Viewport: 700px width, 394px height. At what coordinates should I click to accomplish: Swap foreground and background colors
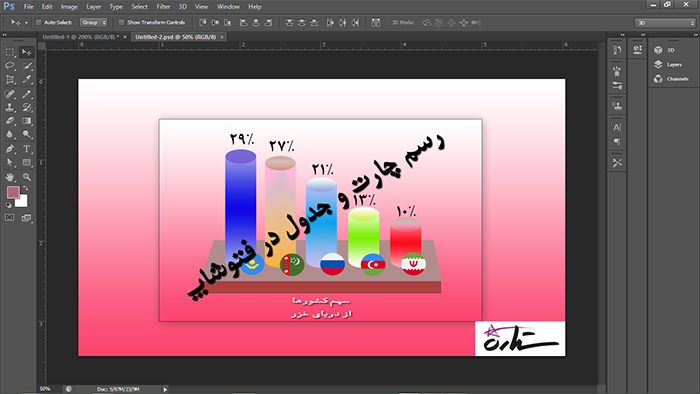point(25,188)
